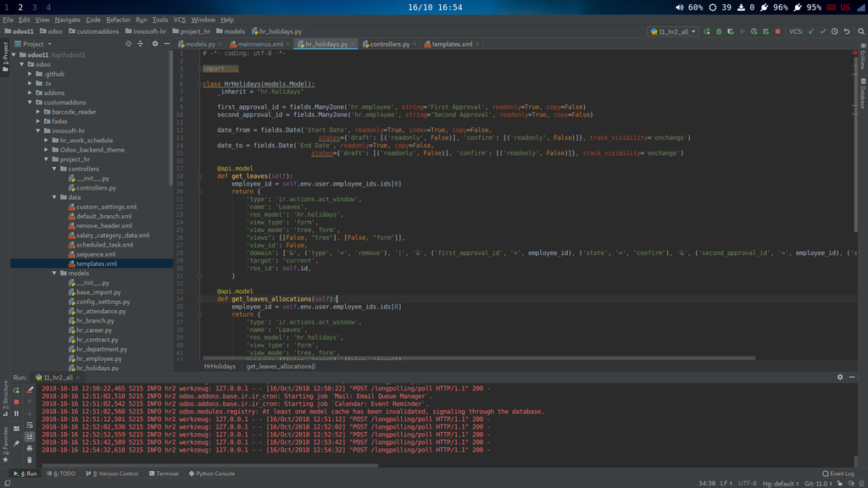Collapse the innosoft-hr folder
Viewport: 868px width, 488px height.
tap(38, 130)
